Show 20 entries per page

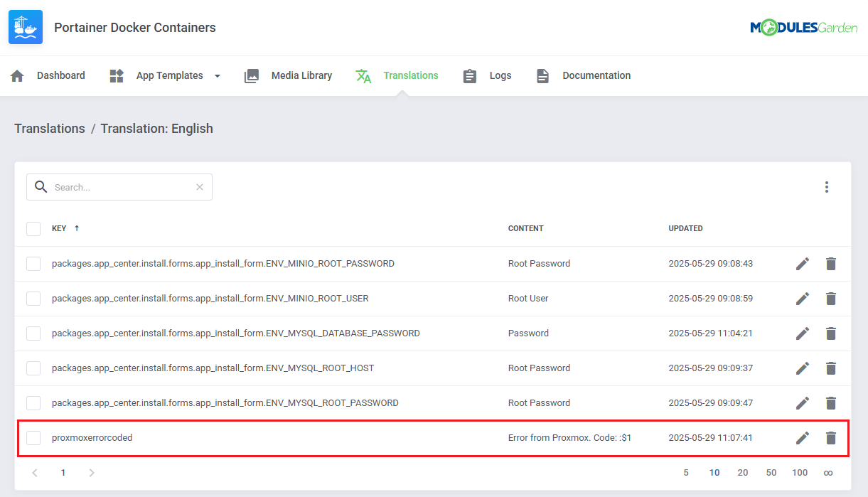pos(743,473)
